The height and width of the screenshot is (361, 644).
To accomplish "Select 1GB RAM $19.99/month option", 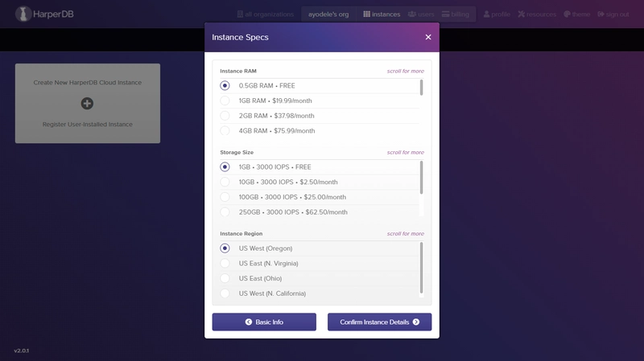I will [319, 101].
